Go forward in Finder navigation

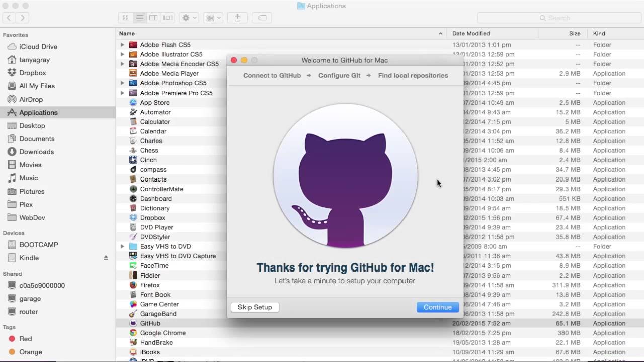22,18
